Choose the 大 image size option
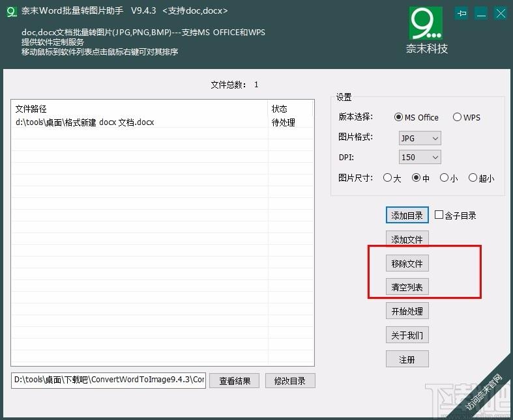 coord(388,178)
